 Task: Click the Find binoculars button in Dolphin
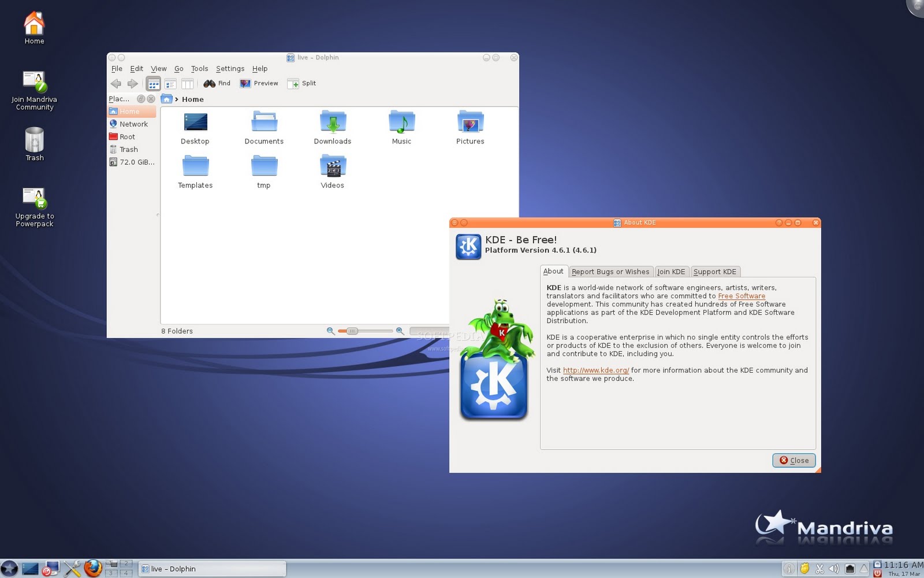coord(217,83)
